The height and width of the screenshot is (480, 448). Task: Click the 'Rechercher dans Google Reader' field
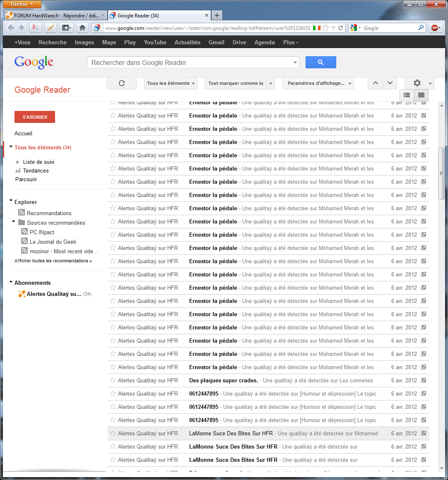[x=193, y=62]
